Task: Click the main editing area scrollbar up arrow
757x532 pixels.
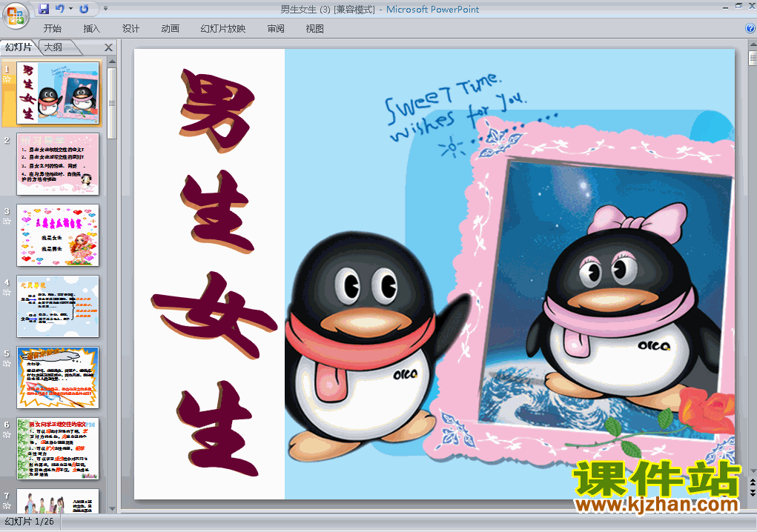Action: point(753,45)
